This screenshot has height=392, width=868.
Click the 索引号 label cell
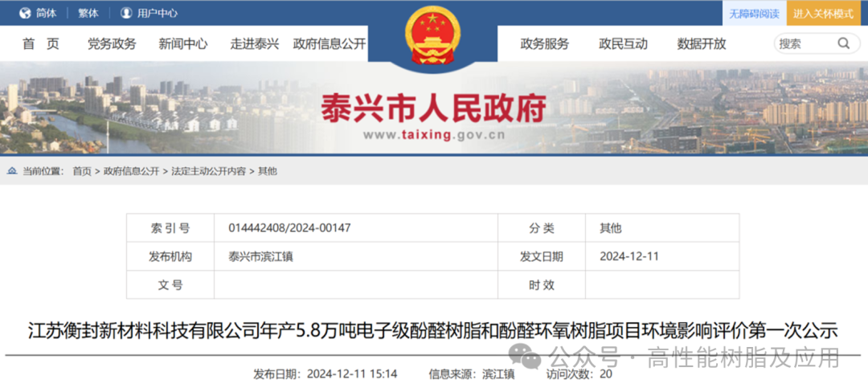[x=170, y=228]
